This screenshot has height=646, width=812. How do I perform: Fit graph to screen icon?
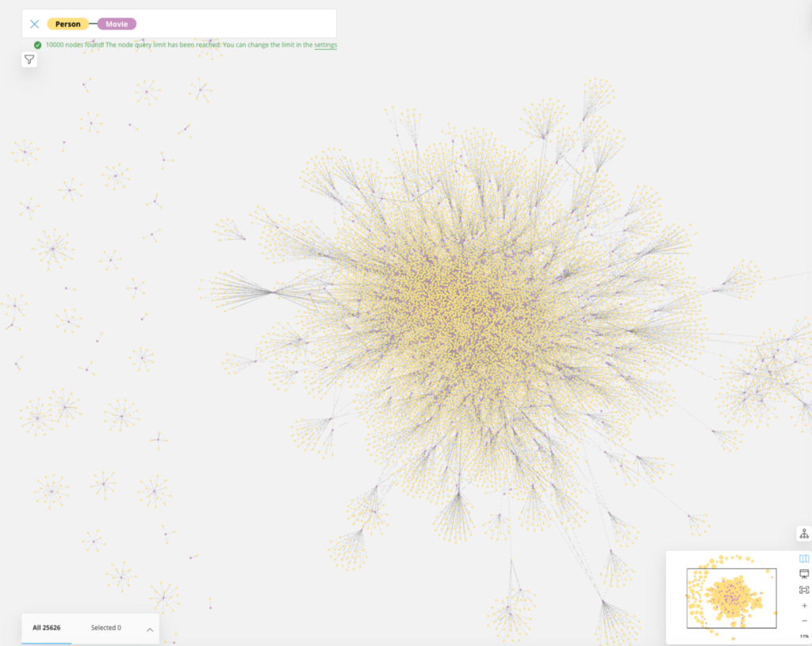pos(804,590)
